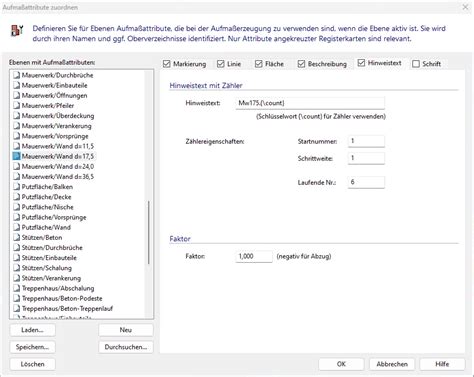Click the Startnummer input field
The height and width of the screenshot is (377, 474).
point(366,141)
